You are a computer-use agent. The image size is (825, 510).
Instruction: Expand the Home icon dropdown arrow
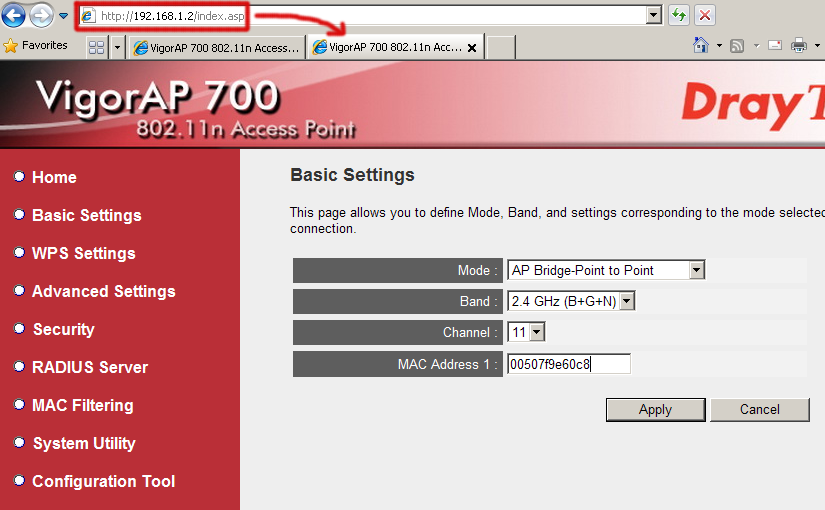719,46
